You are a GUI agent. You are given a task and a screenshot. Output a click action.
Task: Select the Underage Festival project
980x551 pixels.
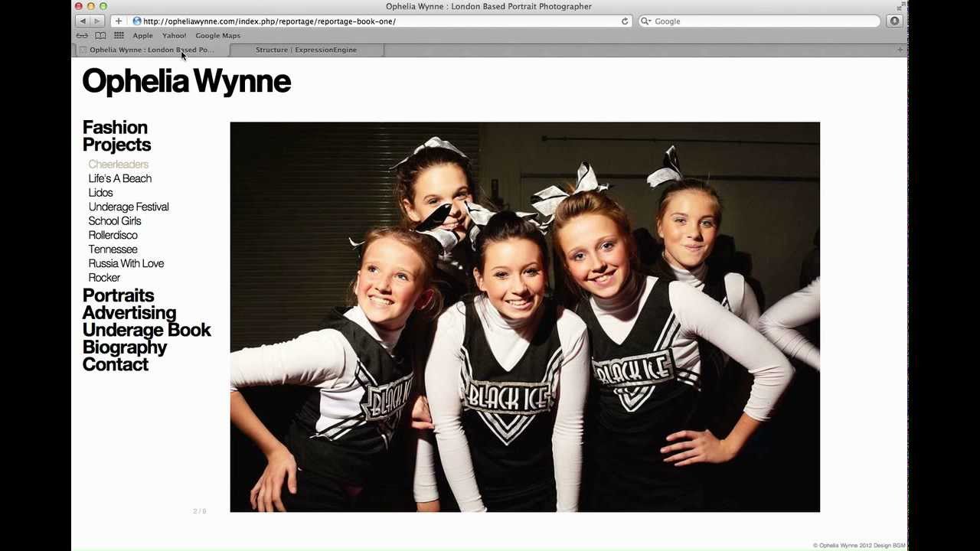129,207
